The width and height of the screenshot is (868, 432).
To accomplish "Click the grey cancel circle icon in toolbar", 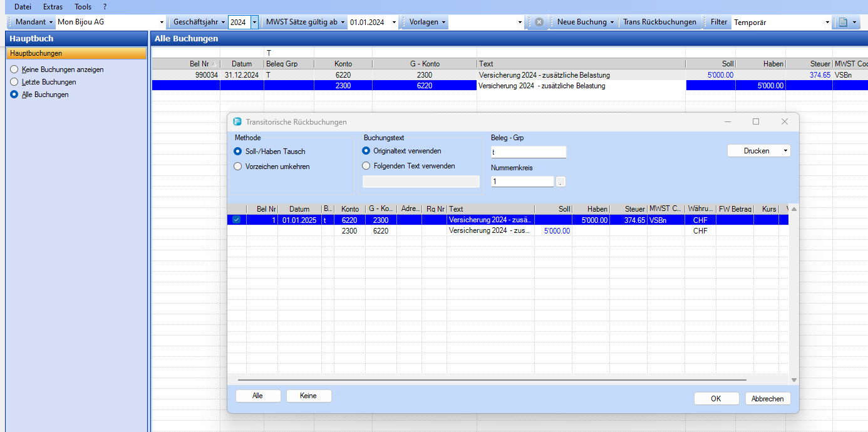I will [x=539, y=22].
